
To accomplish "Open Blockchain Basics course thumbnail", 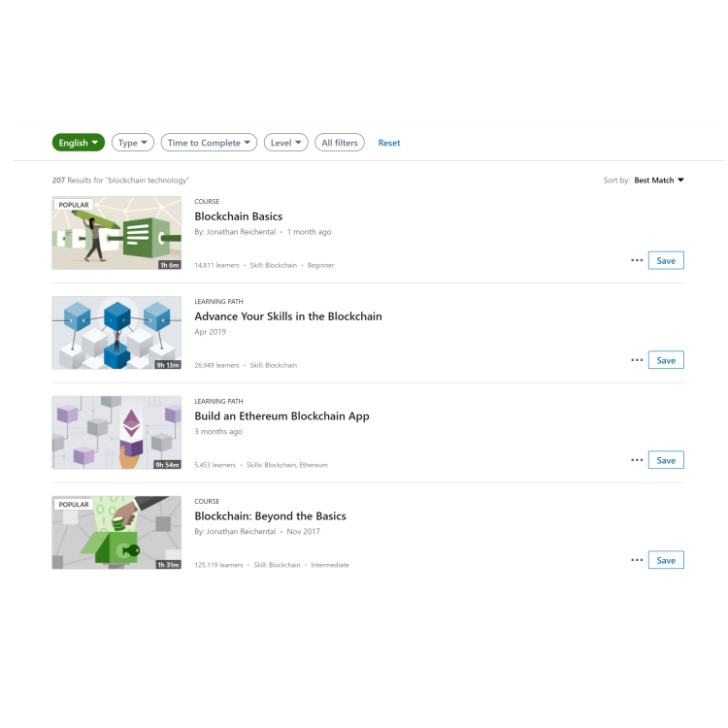I will pyautogui.click(x=116, y=233).
